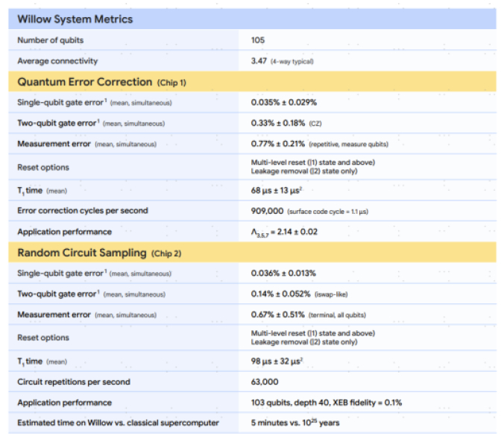The image size is (504, 442).
Task: Click the 909,000 cycles value
Action: tap(268, 211)
